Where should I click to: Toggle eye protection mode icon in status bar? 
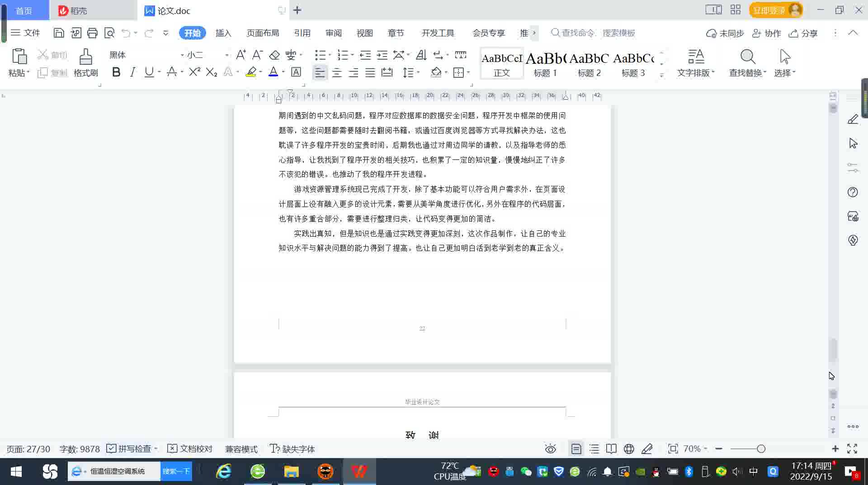pyautogui.click(x=550, y=449)
